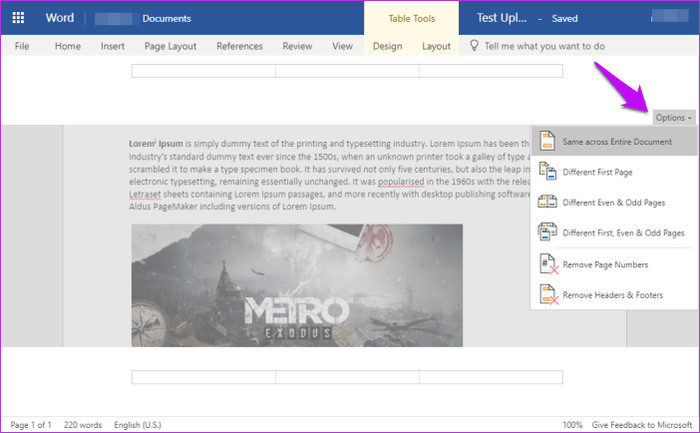Click the Different Even & Odd Pages icon
The image size is (700, 433).
coord(547,202)
